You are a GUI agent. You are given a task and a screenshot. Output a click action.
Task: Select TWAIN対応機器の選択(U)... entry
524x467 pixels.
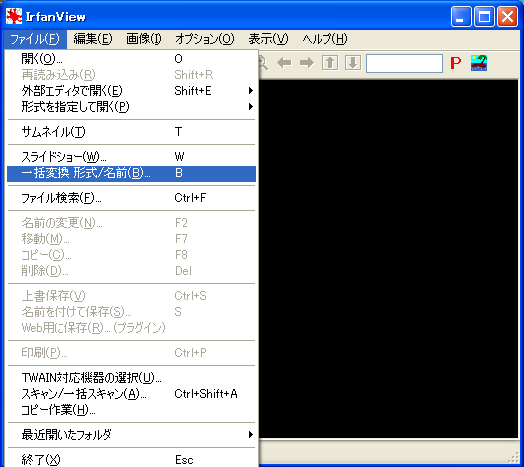tap(131, 378)
